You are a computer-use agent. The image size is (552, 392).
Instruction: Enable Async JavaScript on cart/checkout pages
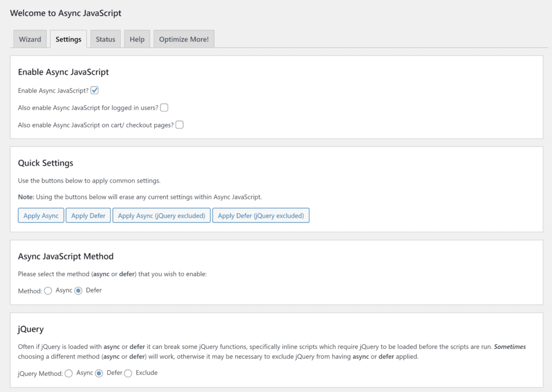click(180, 125)
